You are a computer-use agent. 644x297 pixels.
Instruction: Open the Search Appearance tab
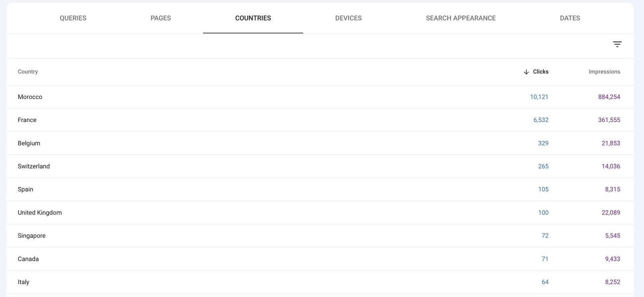(x=460, y=18)
